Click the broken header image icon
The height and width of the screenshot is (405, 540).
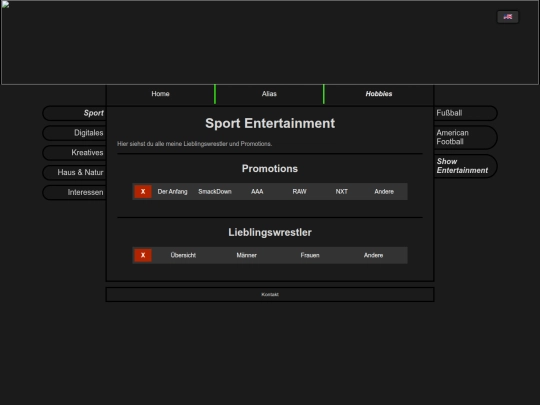[5, 4]
